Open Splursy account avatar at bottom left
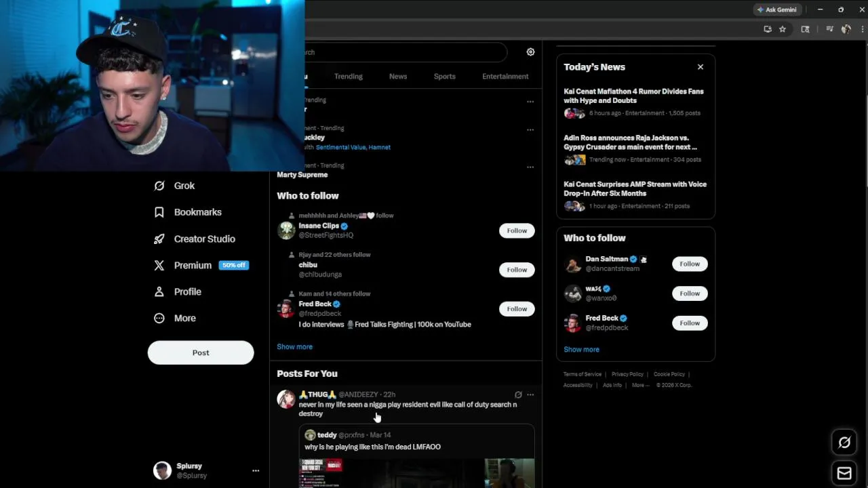868x488 pixels. tap(162, 470)
